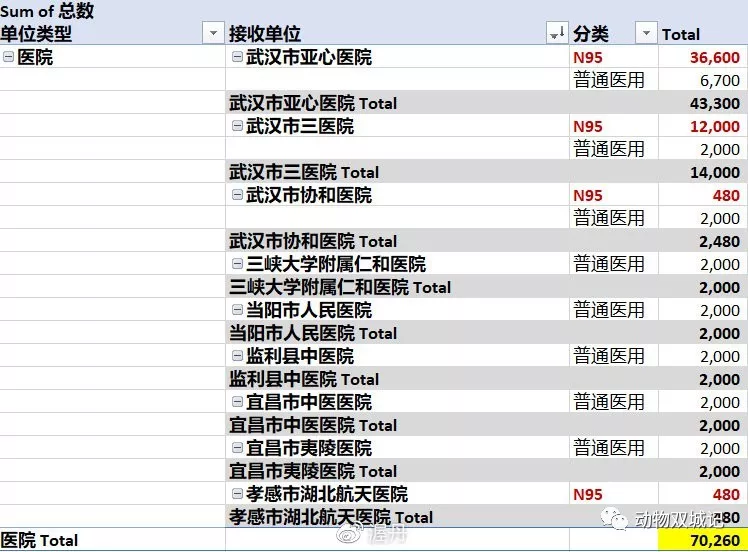Select the Sum of 总数 header cell
Screen dimensions: 748x552
(x=47, y=11)
